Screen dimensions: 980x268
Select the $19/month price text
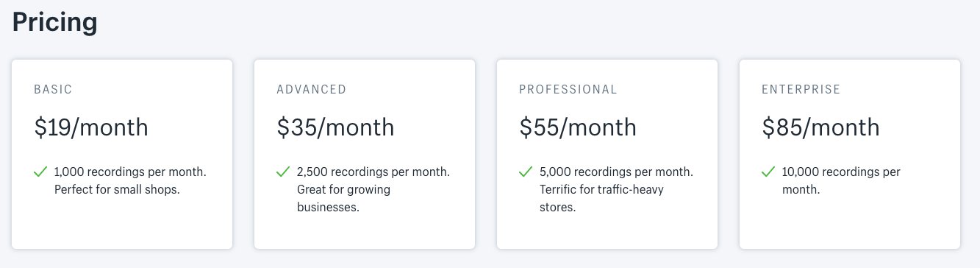(91, 127)
